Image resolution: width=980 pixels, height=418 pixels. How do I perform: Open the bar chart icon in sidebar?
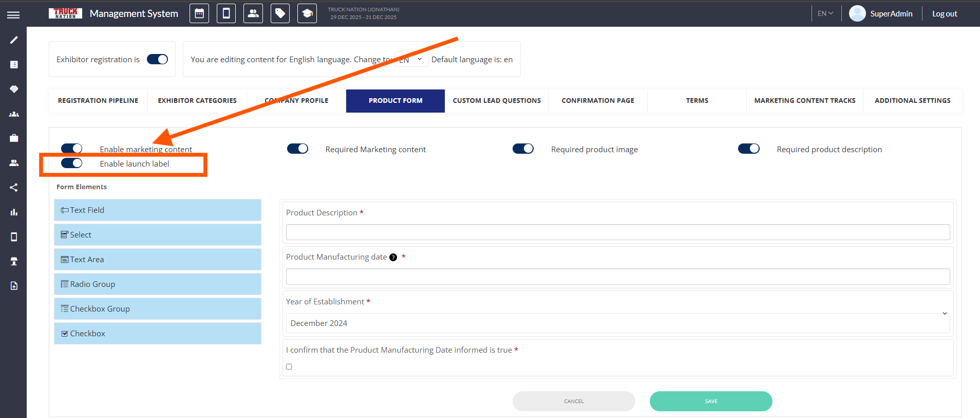coord(14,212)
